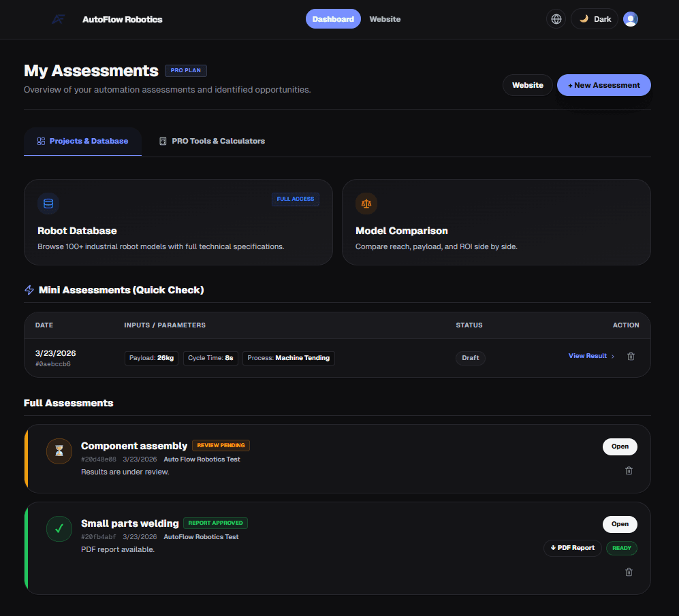The width and height of the screenshot is (679, 616).
Task: Open the Dashboard navigation item
Action: click(333, 18)
